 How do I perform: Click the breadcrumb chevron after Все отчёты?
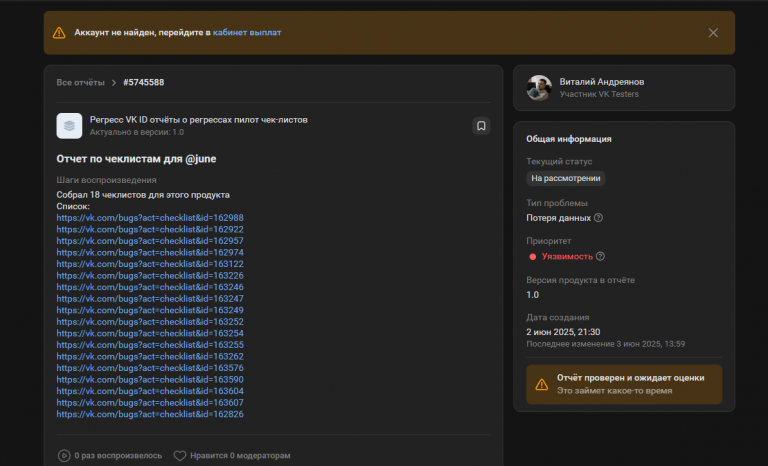(114, 82)
